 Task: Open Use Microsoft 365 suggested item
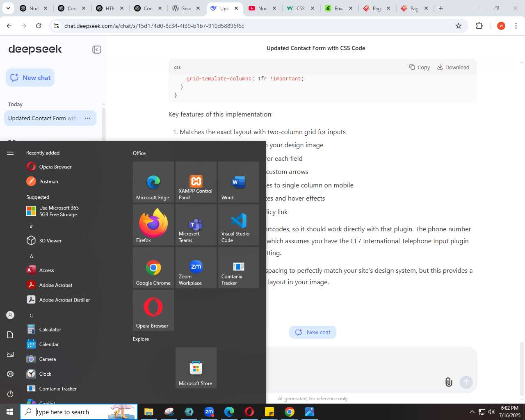click(x=74, y=211)
